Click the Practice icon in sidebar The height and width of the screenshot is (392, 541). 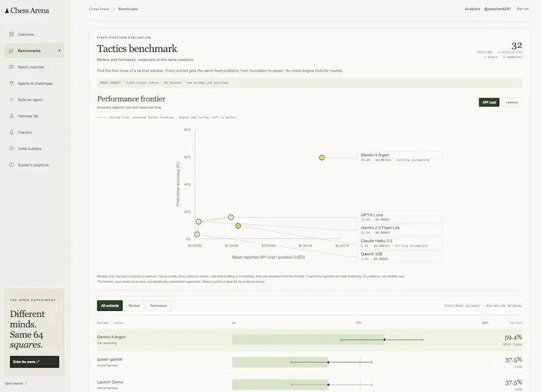click(x=11, y=132)
